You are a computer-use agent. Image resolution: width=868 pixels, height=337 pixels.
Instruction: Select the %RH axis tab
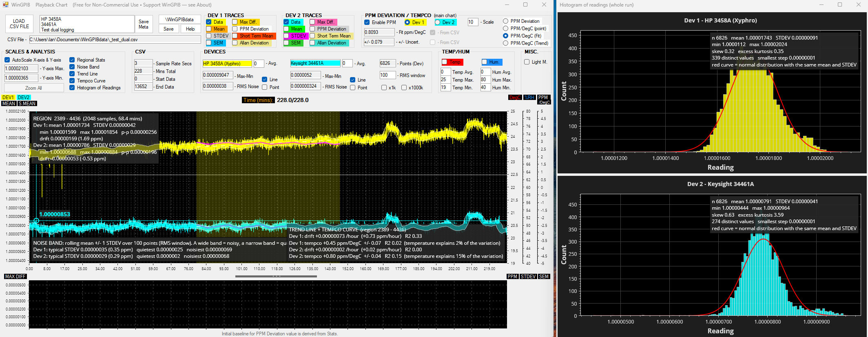pos(529,98)
